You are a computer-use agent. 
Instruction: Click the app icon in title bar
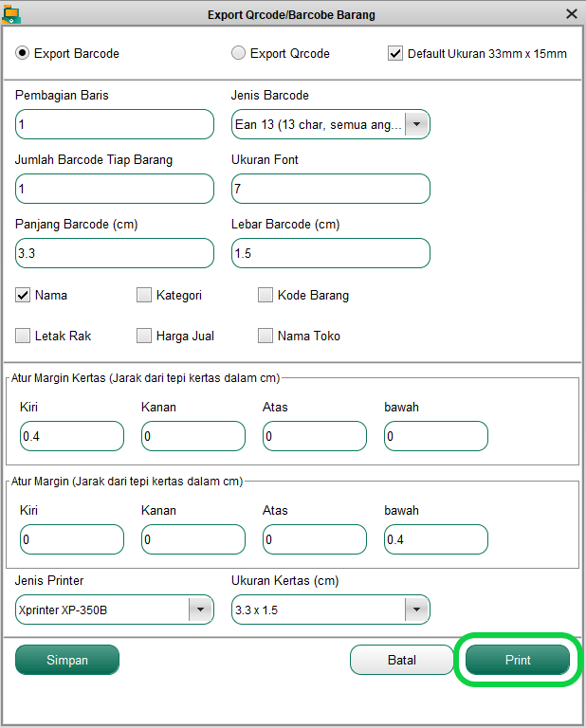(10, 14)
